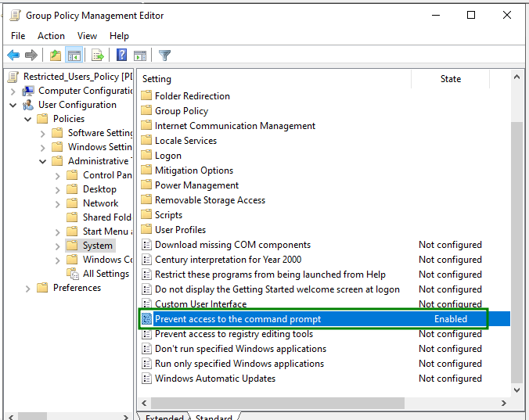Open Help via the question mark icon
This screenshot has height=420, width=529.
coord(122,55)
